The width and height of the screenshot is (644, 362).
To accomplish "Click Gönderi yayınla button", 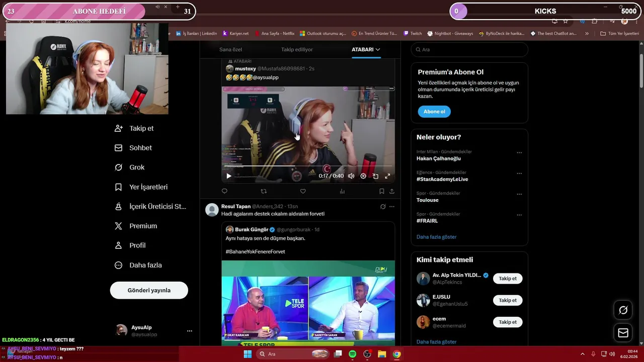I will coord(149,290).
